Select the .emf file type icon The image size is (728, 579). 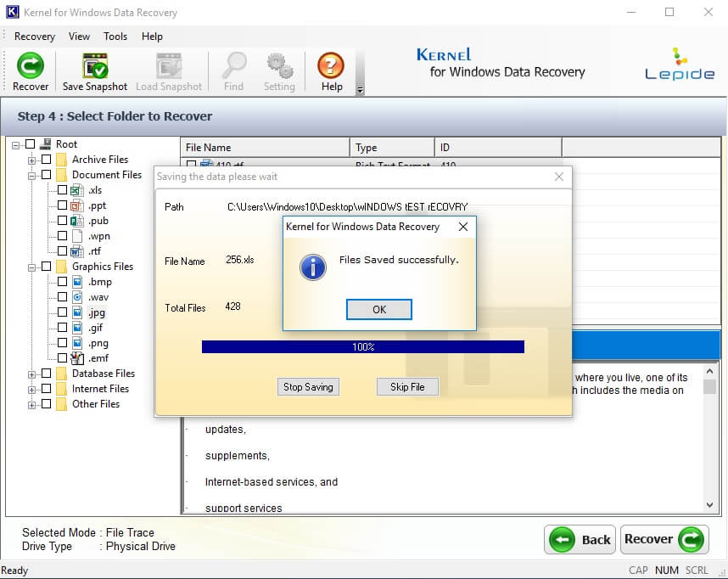point(76,358)
